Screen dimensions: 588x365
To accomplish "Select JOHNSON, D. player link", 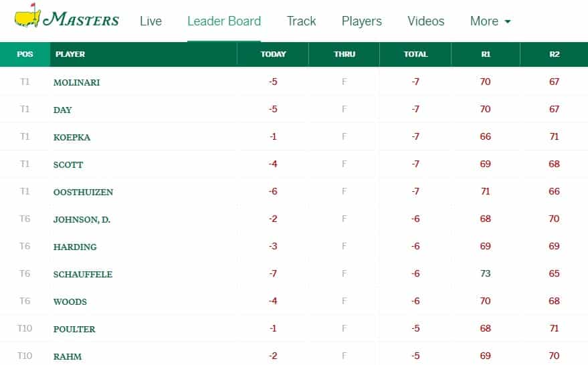I will [82, 219].
